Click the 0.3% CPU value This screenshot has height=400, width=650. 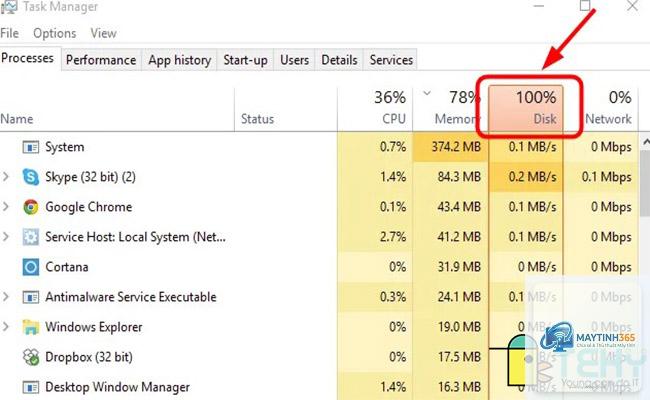point(393,297)
